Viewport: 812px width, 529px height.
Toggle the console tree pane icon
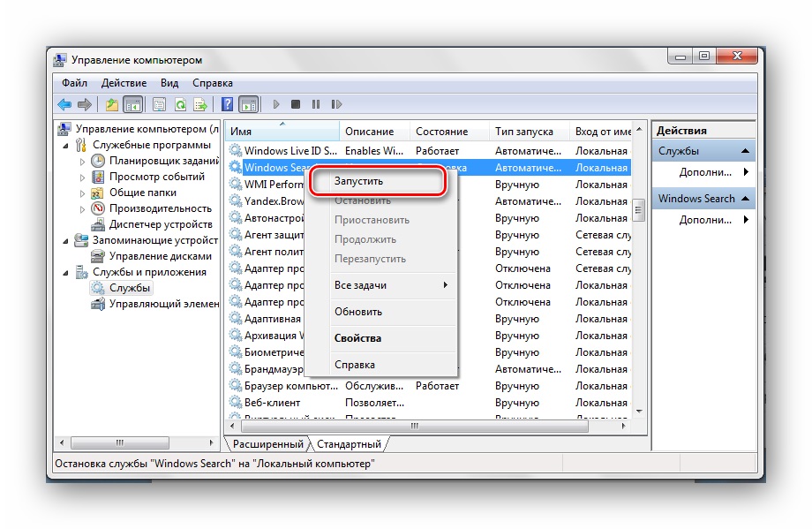click(x=133, y=105)
